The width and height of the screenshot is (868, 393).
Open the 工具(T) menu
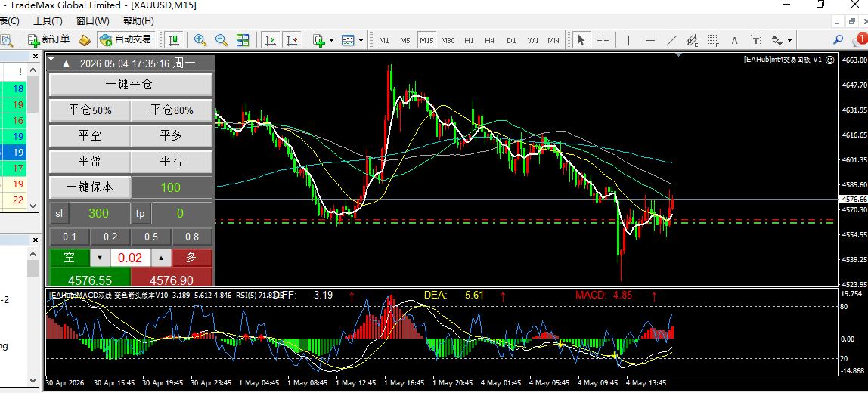(x=48, y=21)
